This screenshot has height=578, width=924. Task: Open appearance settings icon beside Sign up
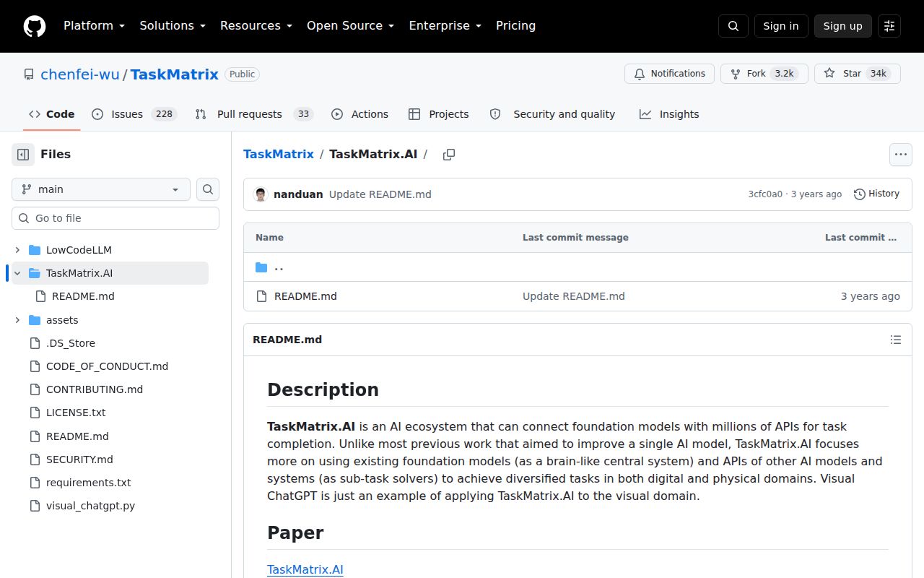(x=889, y=26)
